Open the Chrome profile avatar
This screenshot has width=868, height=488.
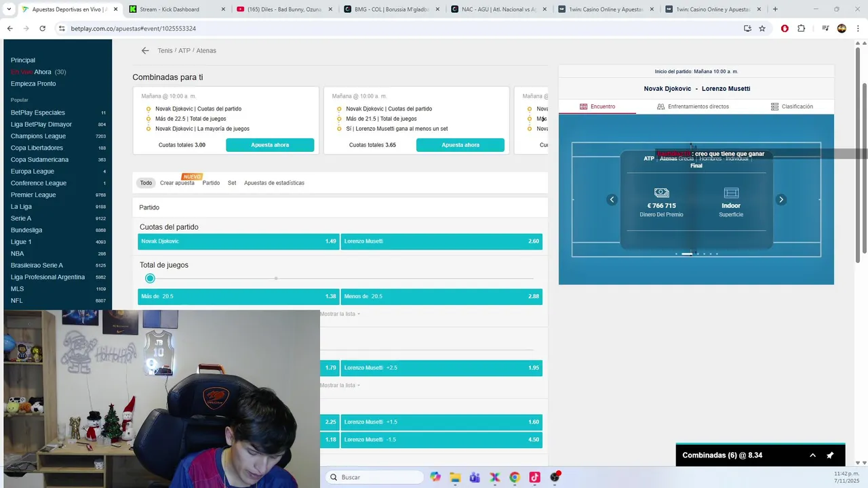pos(842,28)
